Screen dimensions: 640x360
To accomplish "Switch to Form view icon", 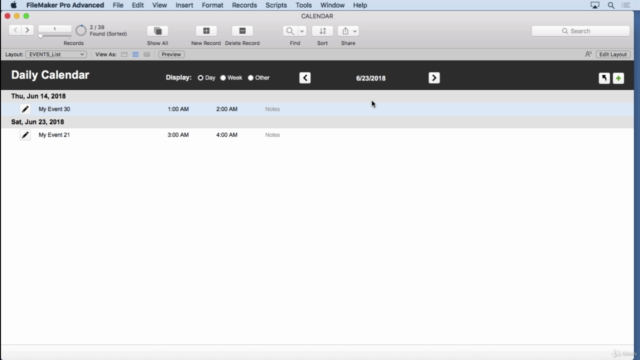I will click(124, 54).
